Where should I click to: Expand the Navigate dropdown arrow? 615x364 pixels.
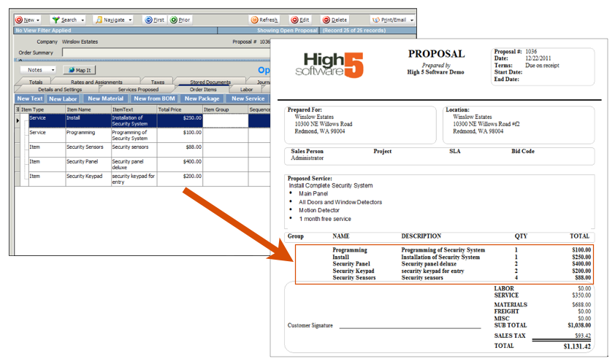pyautogui.click(x=130, y=20)
